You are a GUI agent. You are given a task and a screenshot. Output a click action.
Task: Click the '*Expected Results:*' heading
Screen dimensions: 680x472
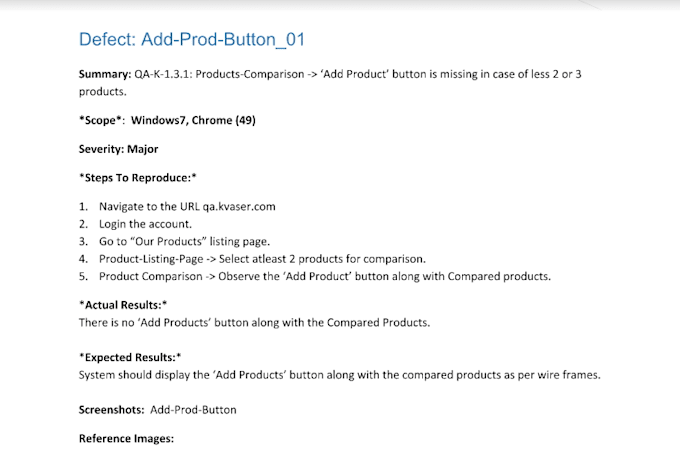130,356
